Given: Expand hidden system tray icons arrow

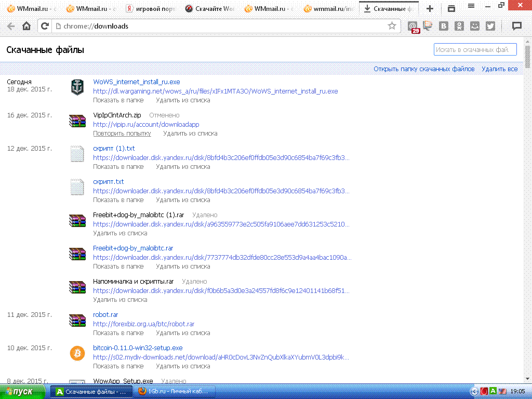Looking at the screenshot, I should click(x=474, y=392).
